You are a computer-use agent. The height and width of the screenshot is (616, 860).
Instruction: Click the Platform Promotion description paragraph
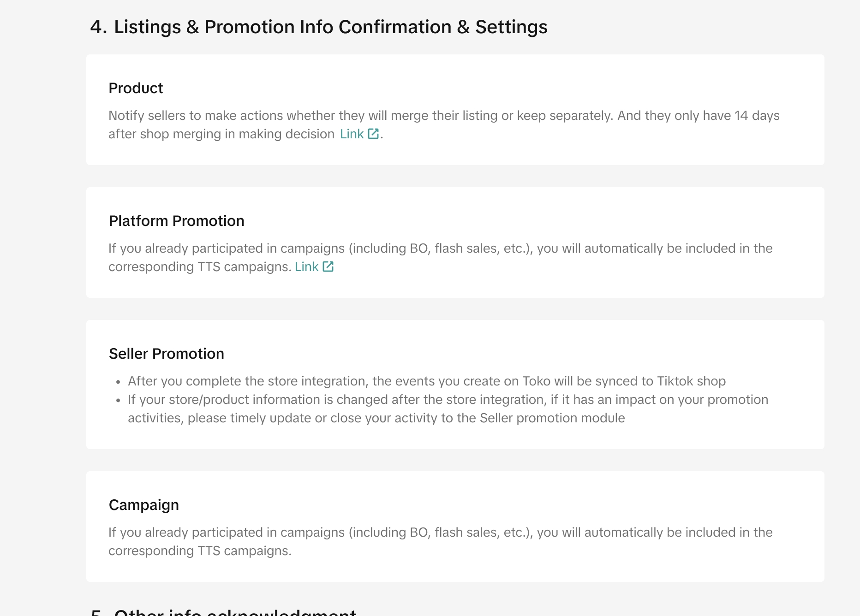coord(440,249)
